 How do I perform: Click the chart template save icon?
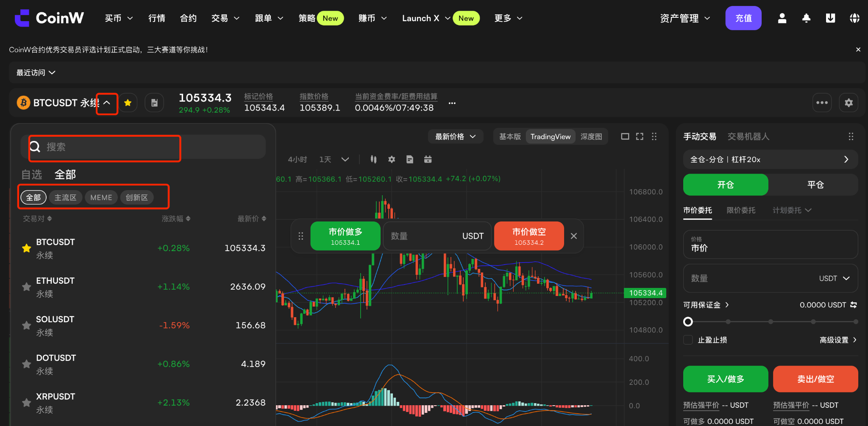410,159
